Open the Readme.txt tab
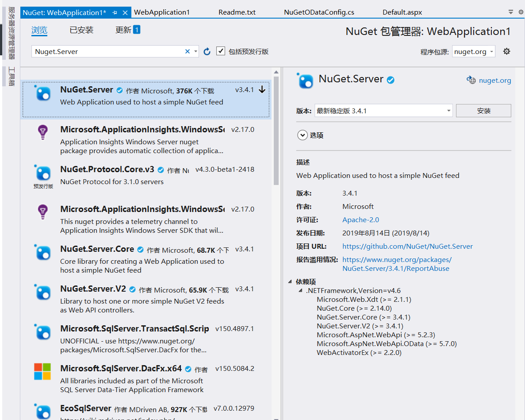This screenshot has height=420, width=525. click(x=237, y=12)
